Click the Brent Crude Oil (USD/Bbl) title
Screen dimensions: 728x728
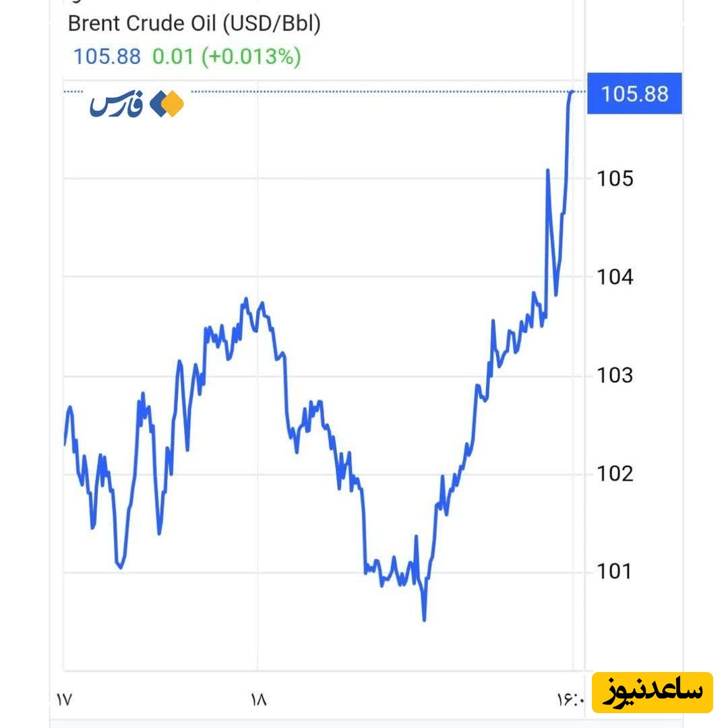click(x=194, y=24)
